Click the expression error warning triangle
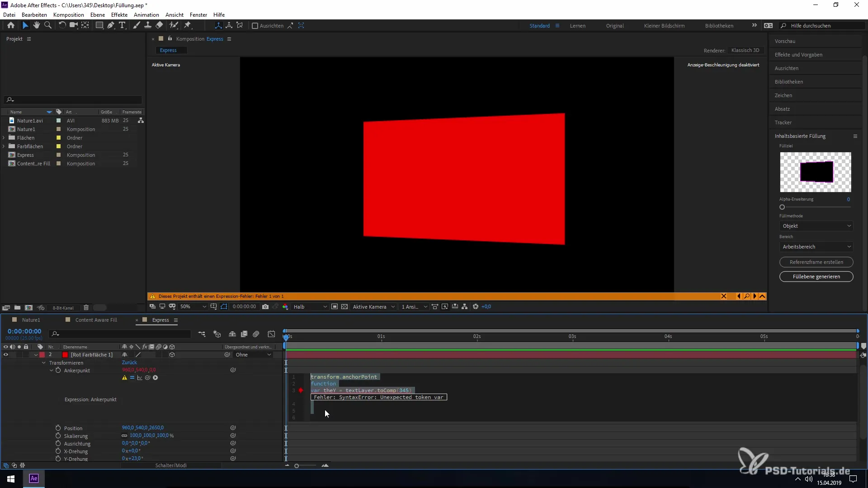 click(x=124, y=378)
